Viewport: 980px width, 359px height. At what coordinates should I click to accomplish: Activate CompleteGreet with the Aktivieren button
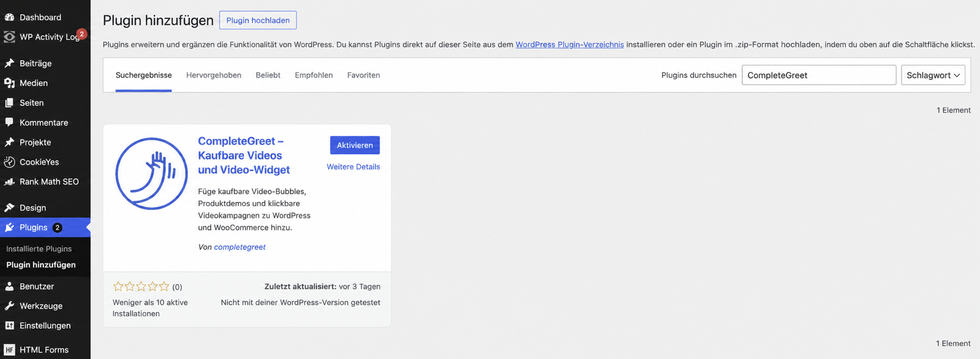pos(355,145)
